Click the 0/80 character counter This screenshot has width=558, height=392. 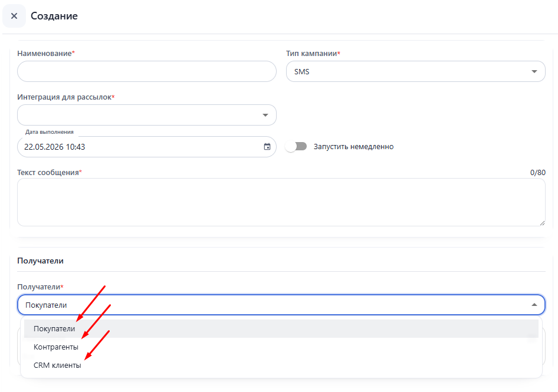[538, 173]
